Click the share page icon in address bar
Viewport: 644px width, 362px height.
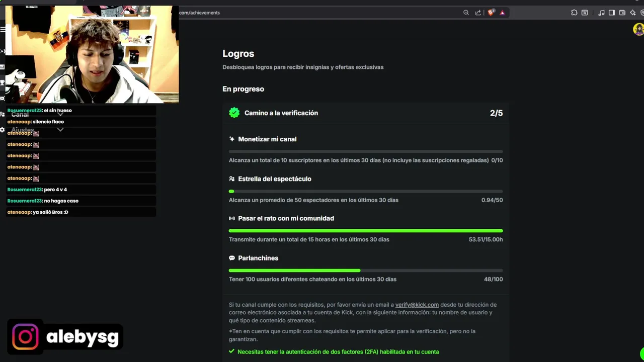(478, 13)
